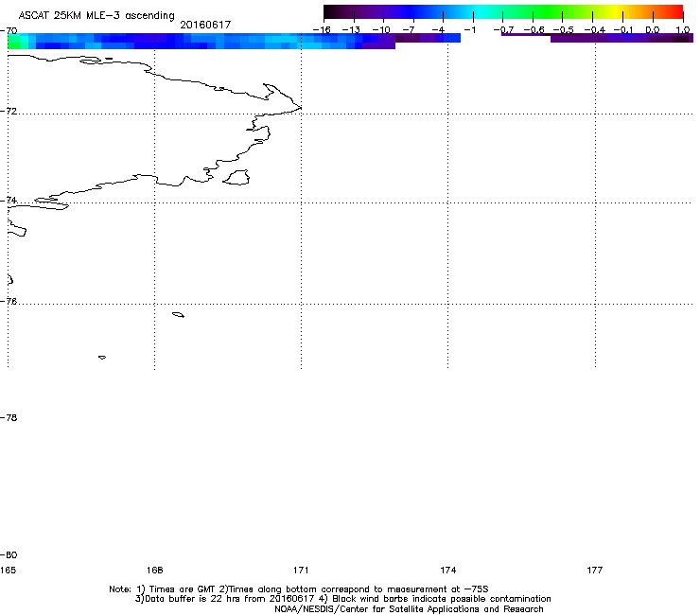Image resolution: width=700 pixels, height=615 pixels.
Task: Click the '-0.7' color bar label
Action: 503,30
